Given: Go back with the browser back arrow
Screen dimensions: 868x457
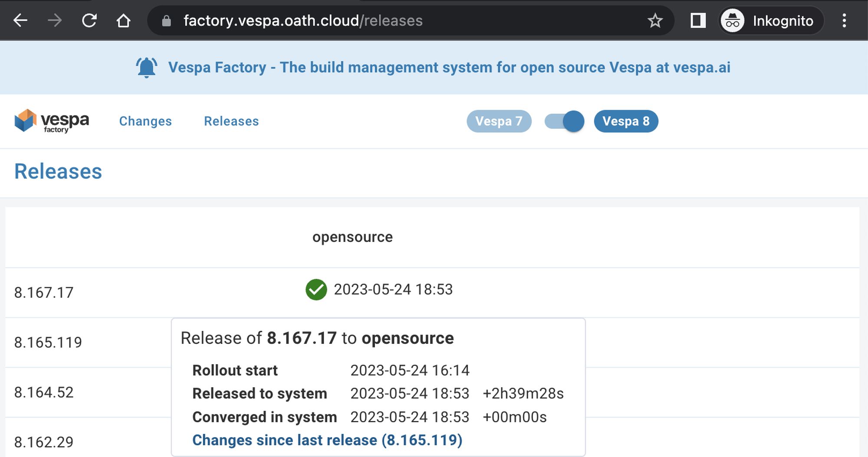Looking at the screenshot, I should tap(20, 20).
